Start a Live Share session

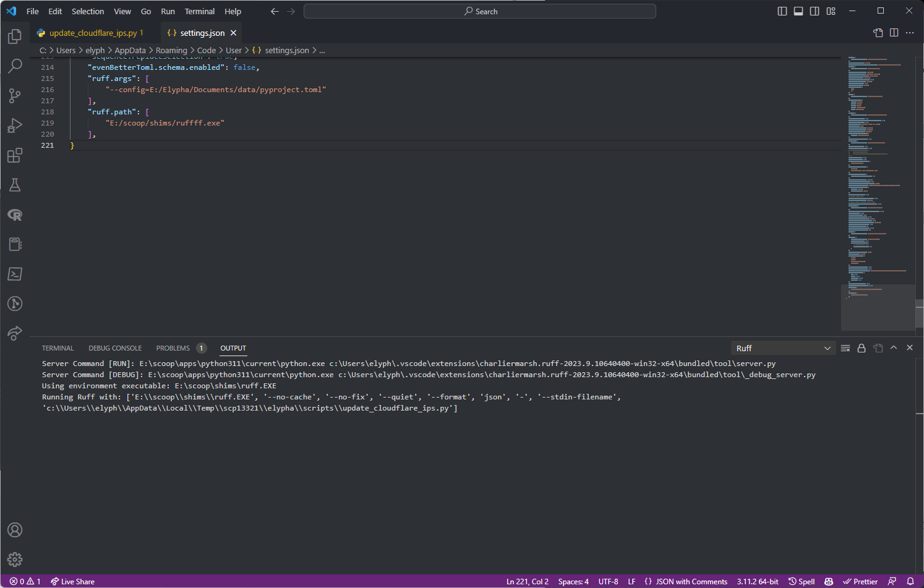click(x=72, y=581)
